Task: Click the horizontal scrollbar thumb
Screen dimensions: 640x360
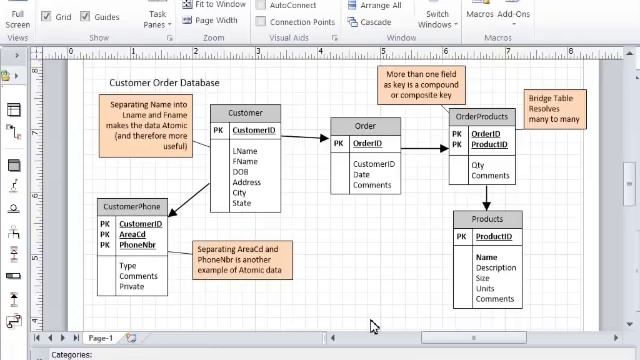Action: pyautogui.click(x=474, y=338)
